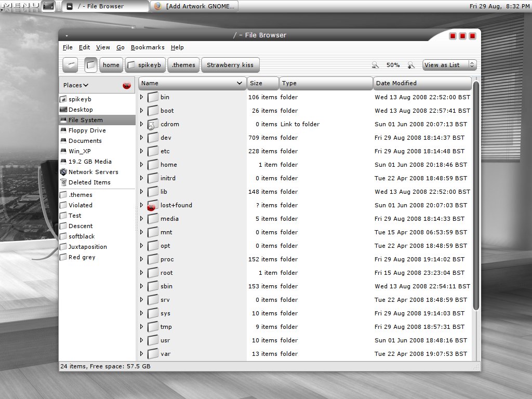
Task: Click the Network Servers icon in sidebar
Action: pyautogui.click(x=63, y=172)
